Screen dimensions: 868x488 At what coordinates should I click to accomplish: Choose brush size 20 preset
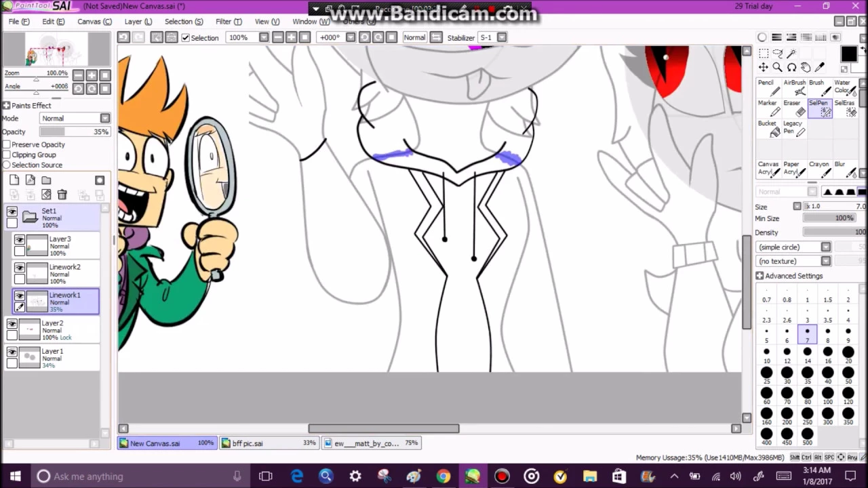point(848,355)
